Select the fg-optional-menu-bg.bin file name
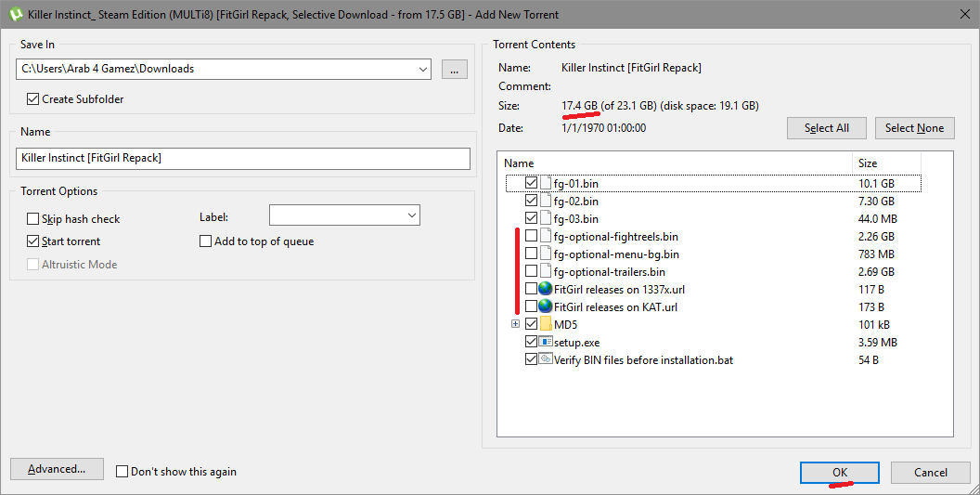 click(x=616, y=254)
